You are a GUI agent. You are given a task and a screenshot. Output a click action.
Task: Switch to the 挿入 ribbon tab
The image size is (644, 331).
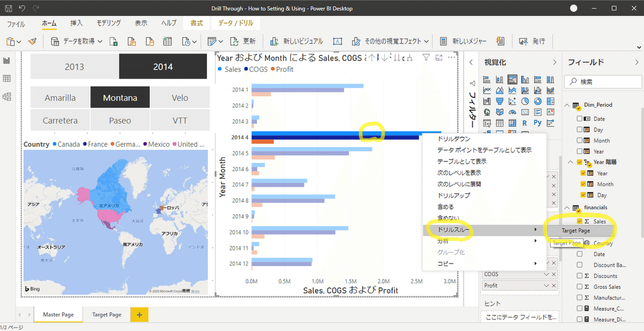(76, 24)
